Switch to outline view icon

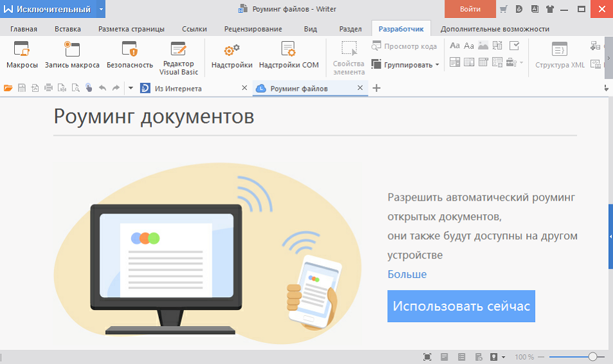click(462, 356)
